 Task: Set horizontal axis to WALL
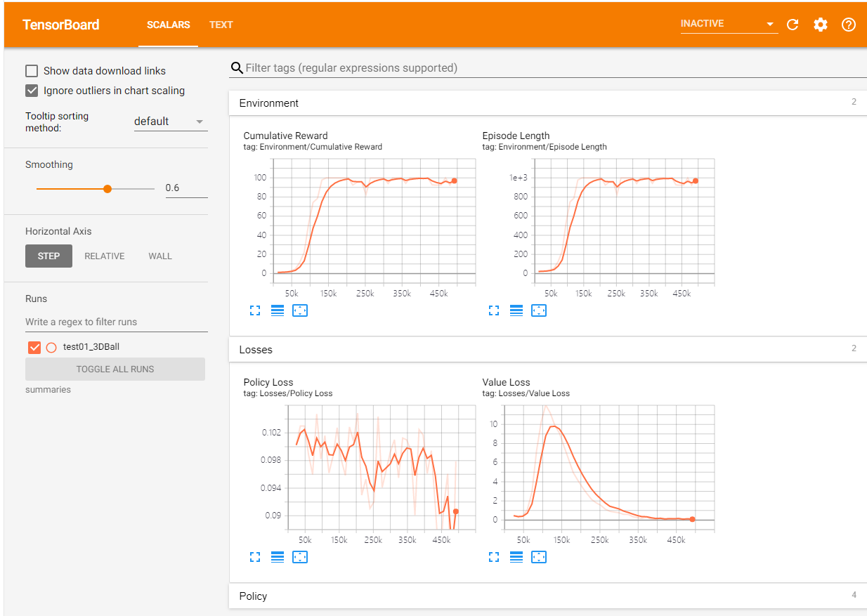160,256
